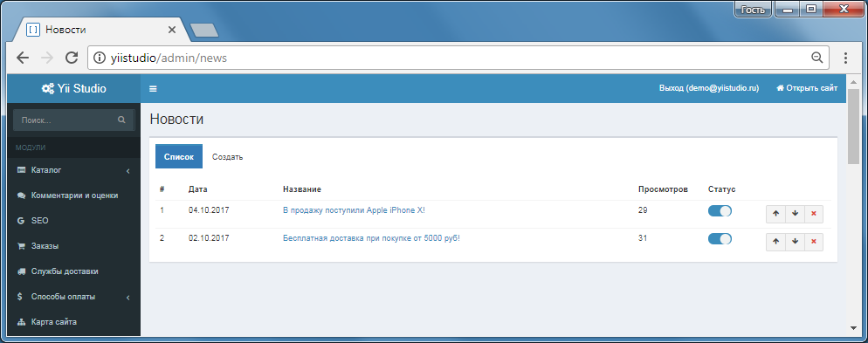
Task: Click the Название column header
Action: tap(301, 189)
